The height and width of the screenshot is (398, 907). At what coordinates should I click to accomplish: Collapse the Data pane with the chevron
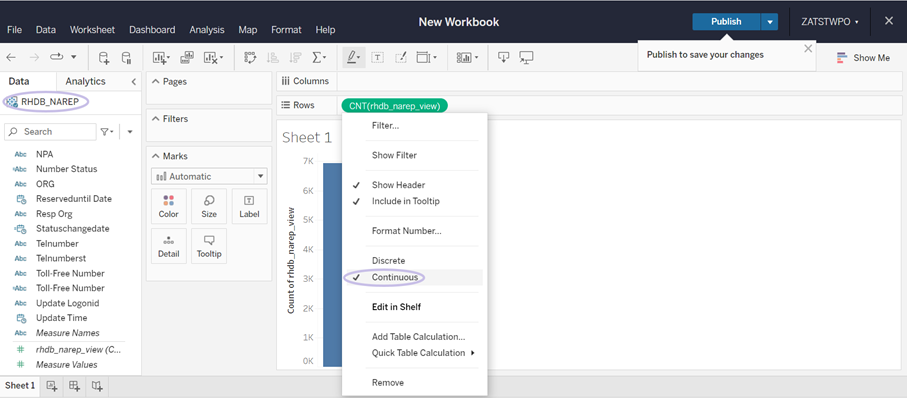(133, 82)
